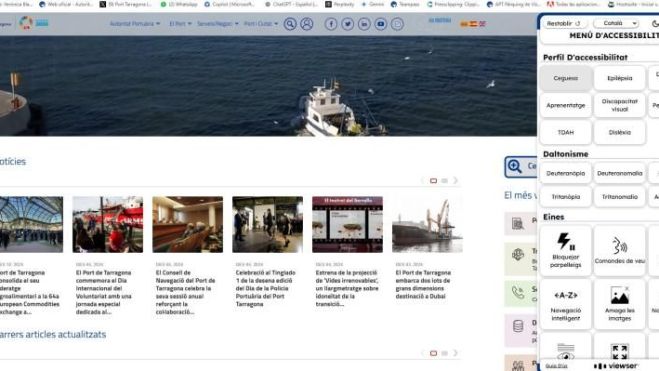Expand the Autoritat Portuària menu
This screenshot has width=659, height=371.
coord(135,24)
